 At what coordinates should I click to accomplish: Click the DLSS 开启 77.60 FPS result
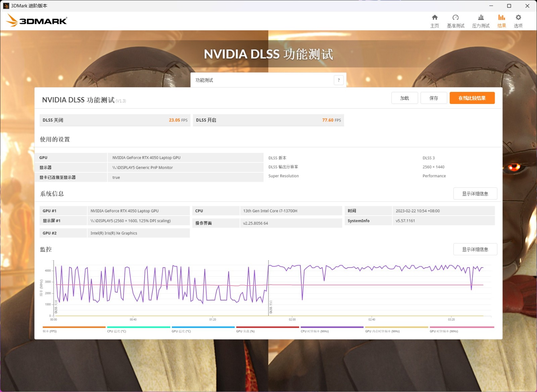tap(268, 120)
